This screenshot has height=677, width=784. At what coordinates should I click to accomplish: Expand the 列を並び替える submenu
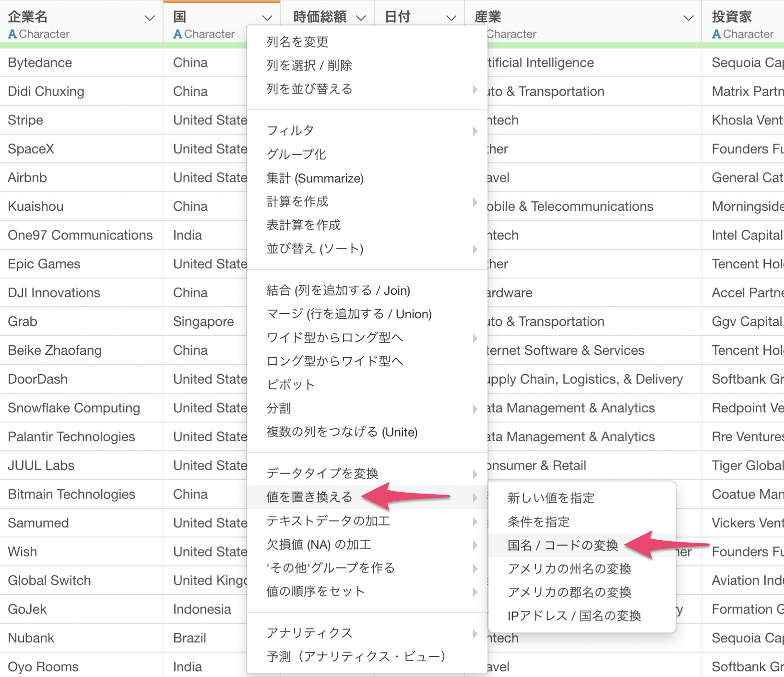point(367,89)
